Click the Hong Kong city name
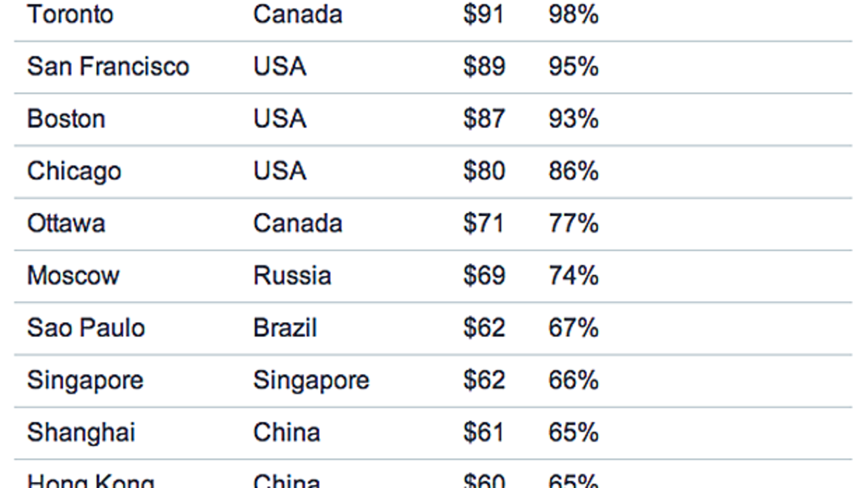Image resolution: width=868 pixels, height=488 pixels. coord(91,481)
